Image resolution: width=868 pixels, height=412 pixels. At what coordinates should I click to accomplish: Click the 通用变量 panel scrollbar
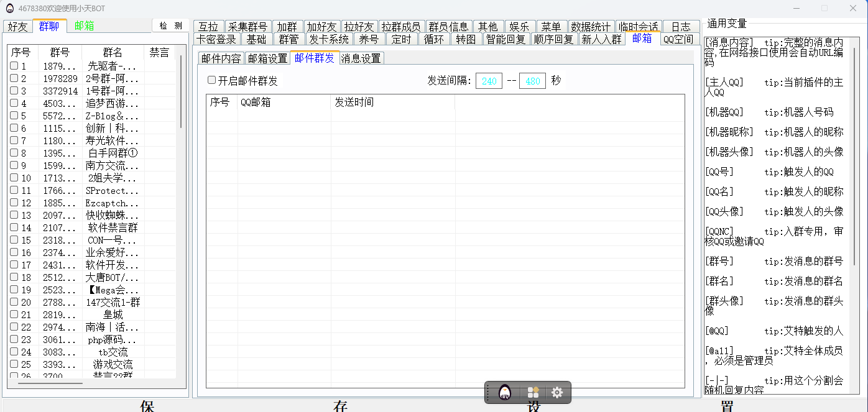854,155
